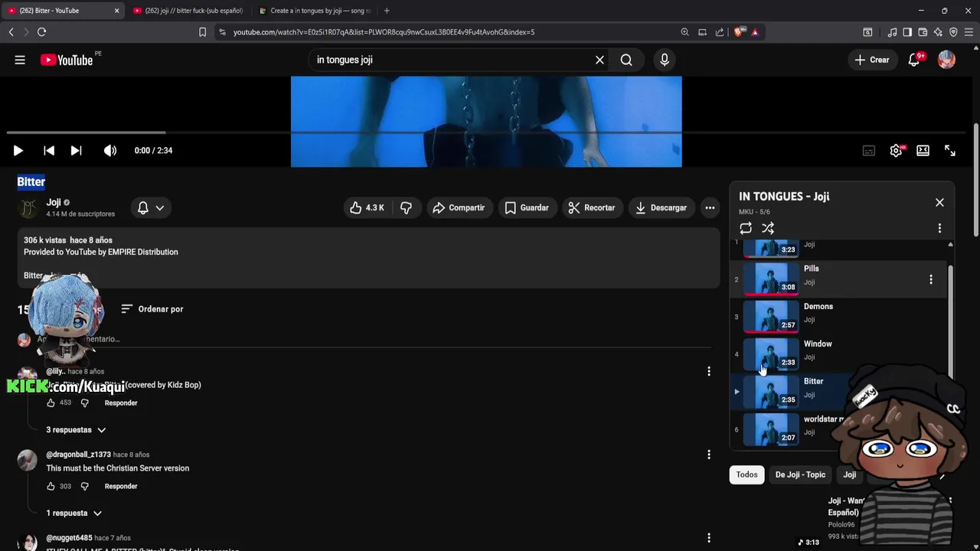This screenshot has height=551, width=980.
Task: Toggle playlist loop
Action: (x=746, y=228)
